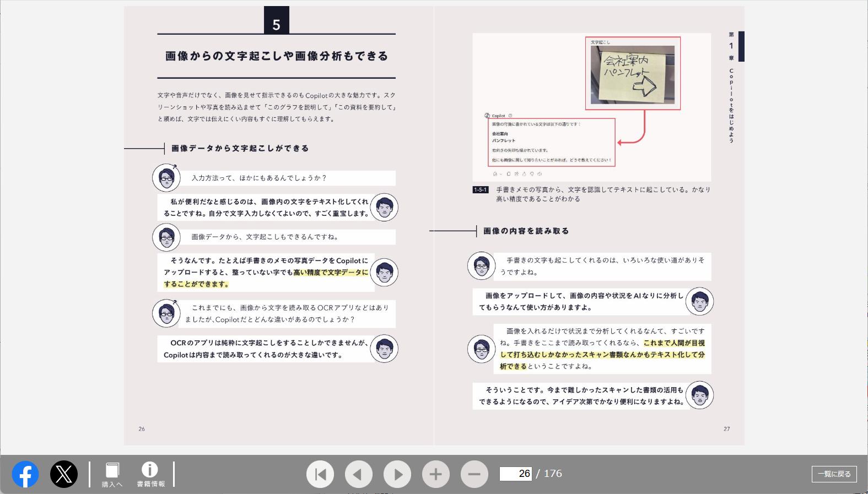This screenshot has height=494, width=868.
Task: Open the 購入へ purchase page
Action: (x=112, y=475)
